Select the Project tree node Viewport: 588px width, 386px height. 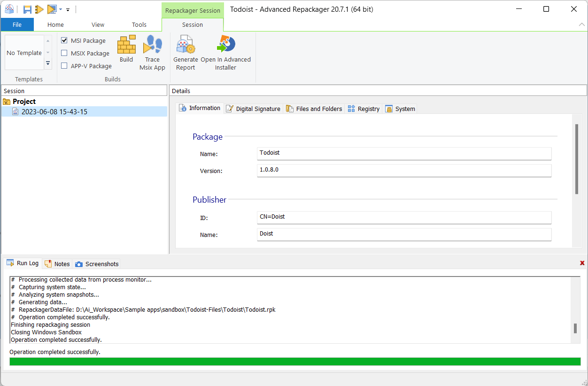[24, 102]
